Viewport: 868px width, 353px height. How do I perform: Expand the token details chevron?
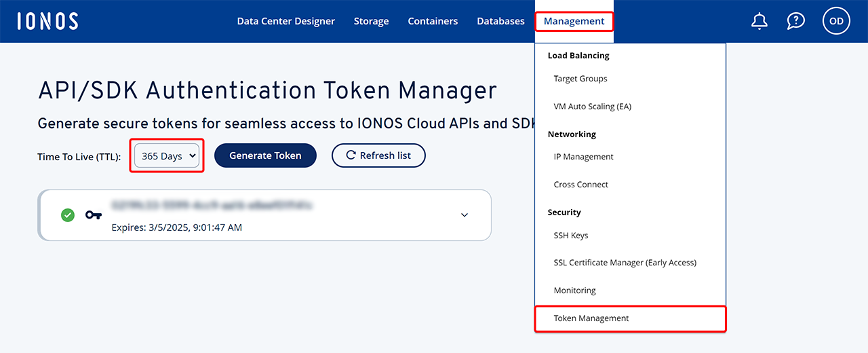[x=465, y=215]
